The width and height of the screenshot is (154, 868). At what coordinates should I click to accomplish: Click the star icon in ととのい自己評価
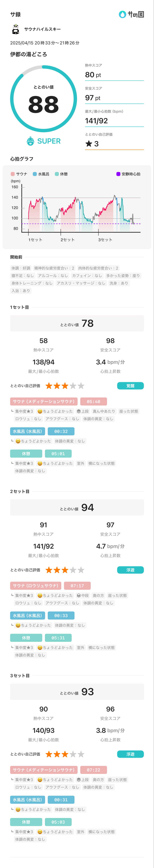click(89, 144)
